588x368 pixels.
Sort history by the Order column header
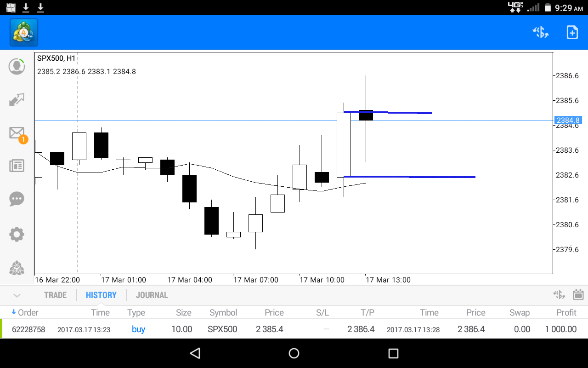point(25,313)
